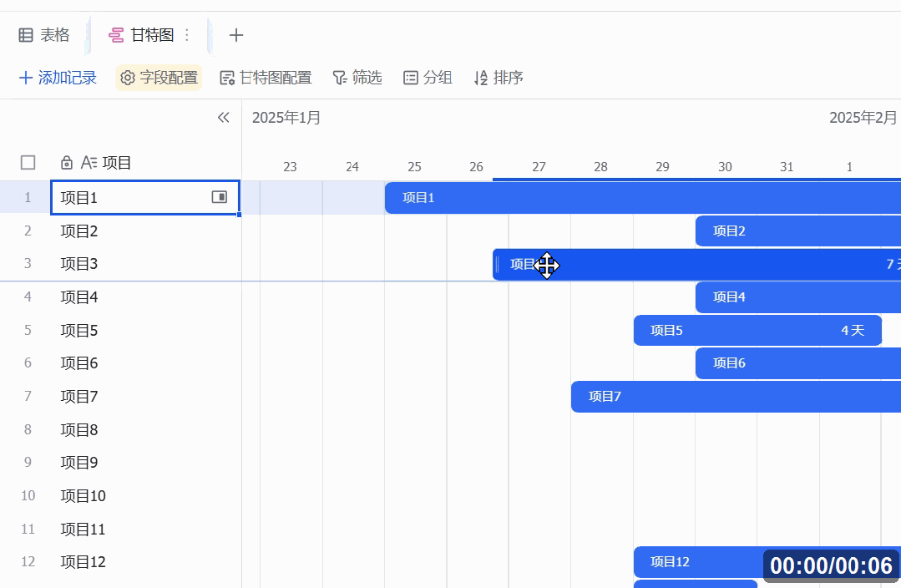Open 字段配置 field settings

(159, 78)
